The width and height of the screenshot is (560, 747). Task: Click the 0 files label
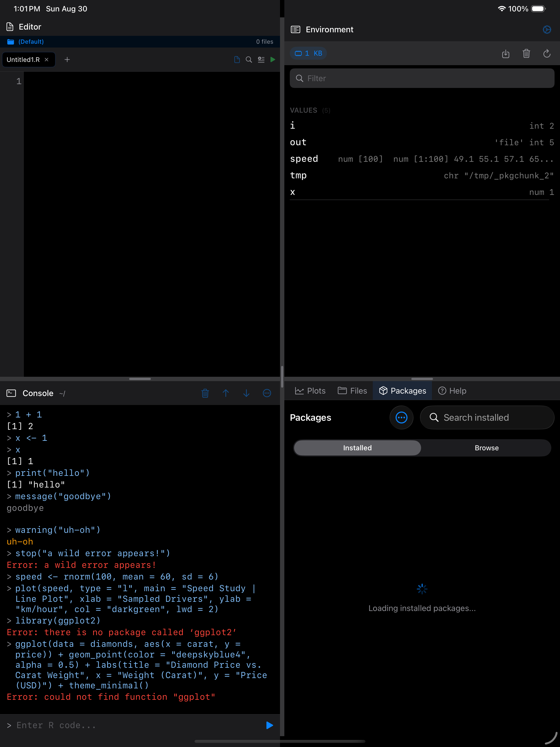pos(265,42)
